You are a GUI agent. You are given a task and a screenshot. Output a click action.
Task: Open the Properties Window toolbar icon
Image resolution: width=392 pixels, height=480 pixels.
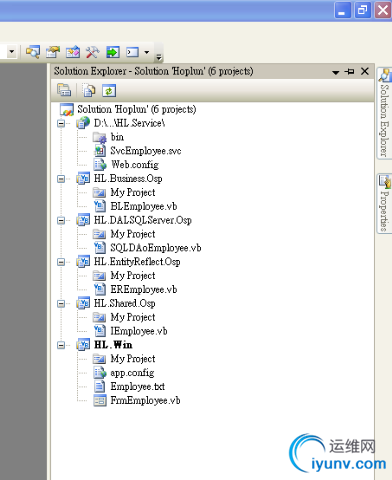click(x=53, y=52)
